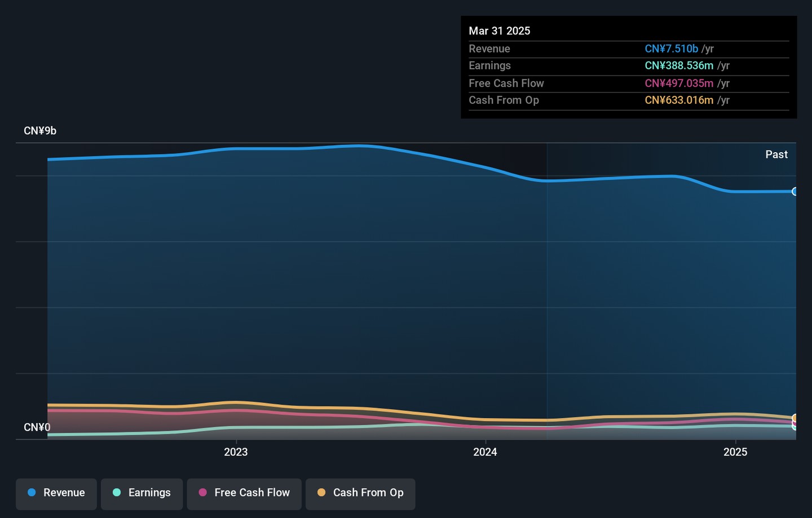Click the CN¥9b y-axis label
The image size is (812, 518).
[x=40, y=131]
